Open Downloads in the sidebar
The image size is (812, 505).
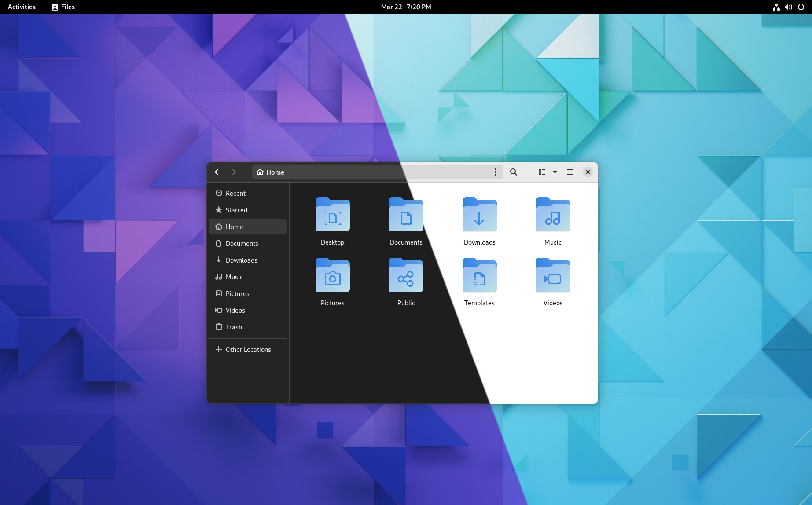point(248,260)
